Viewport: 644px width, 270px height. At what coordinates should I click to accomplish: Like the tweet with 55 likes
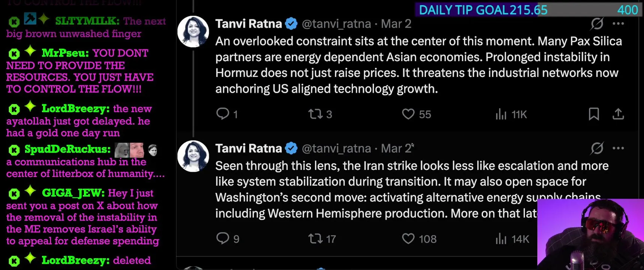pyautogui.click(x=408, y=114)
